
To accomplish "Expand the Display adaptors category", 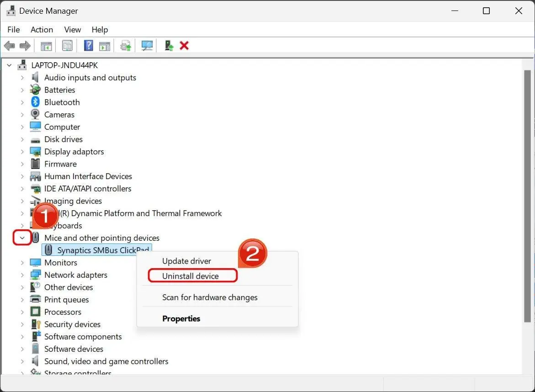I will (22, 152).
